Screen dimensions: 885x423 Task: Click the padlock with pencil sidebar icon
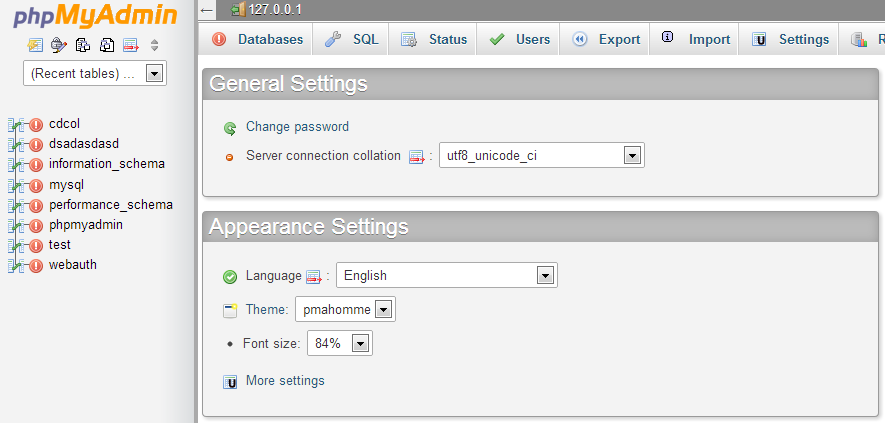point(59,45)
